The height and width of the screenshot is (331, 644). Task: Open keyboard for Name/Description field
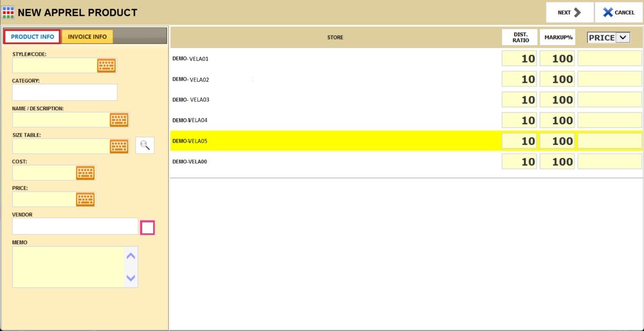point(119,120)
